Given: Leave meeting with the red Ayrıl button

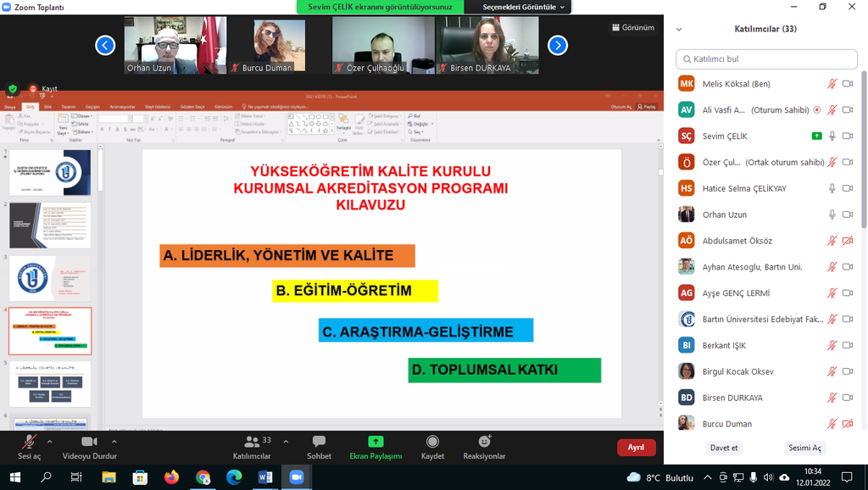Looking at the screenshot, I should pyautogui.click(x=636, y=447).
